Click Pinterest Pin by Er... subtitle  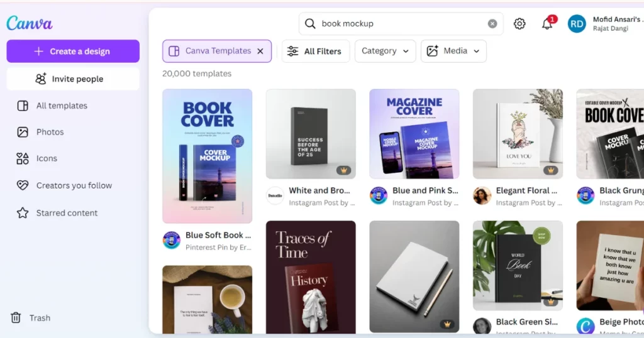point(218,248)
